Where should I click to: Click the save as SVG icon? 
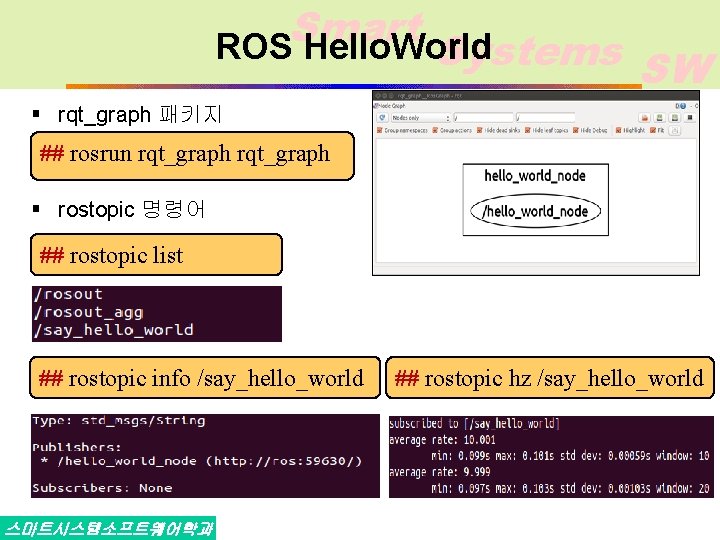click(675, 118)
